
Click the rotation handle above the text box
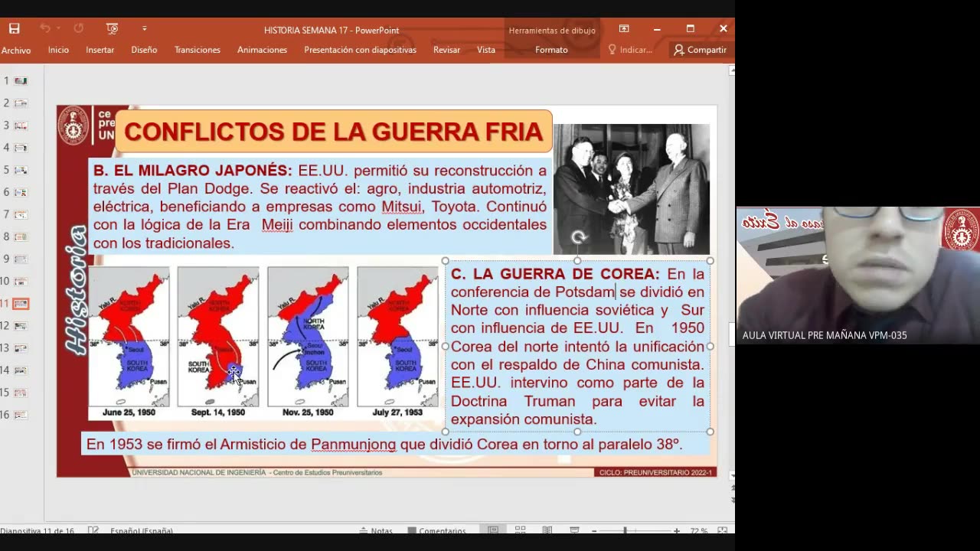pyautogui.click(x=578, y=238)
